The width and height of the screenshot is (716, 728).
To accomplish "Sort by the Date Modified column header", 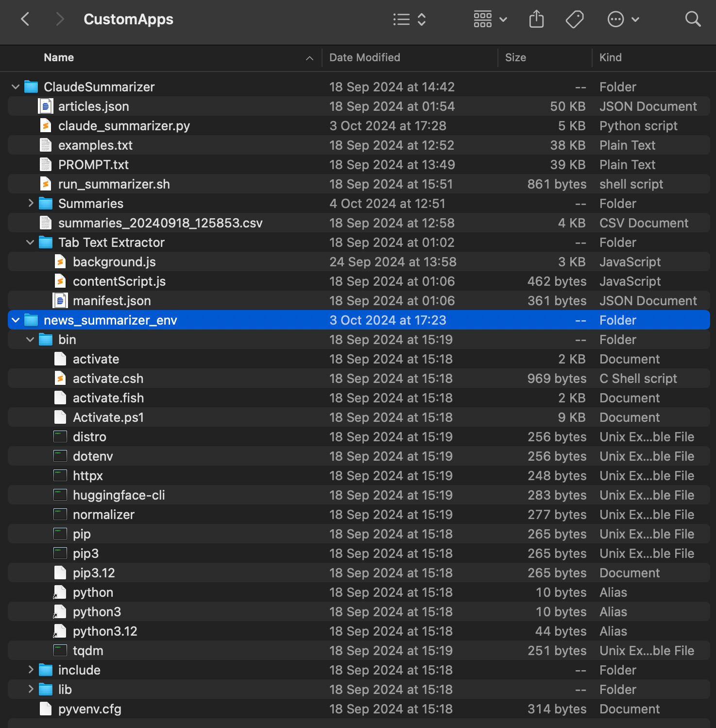I will [365, 58].
